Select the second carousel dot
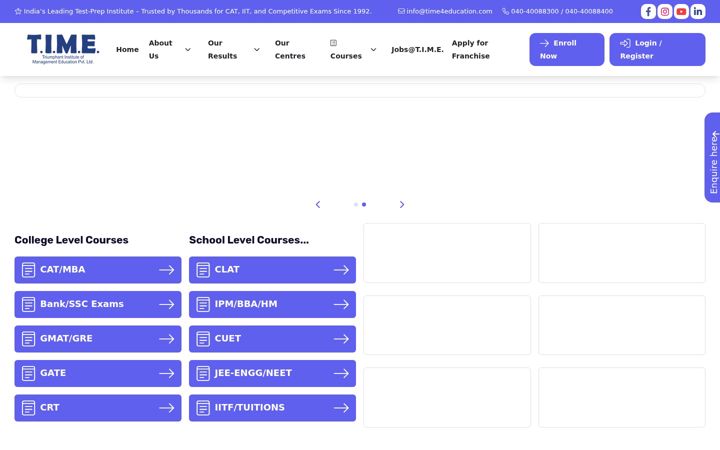Image resolution: width=720 pixels, height=450 pixels. coord(364,204)
